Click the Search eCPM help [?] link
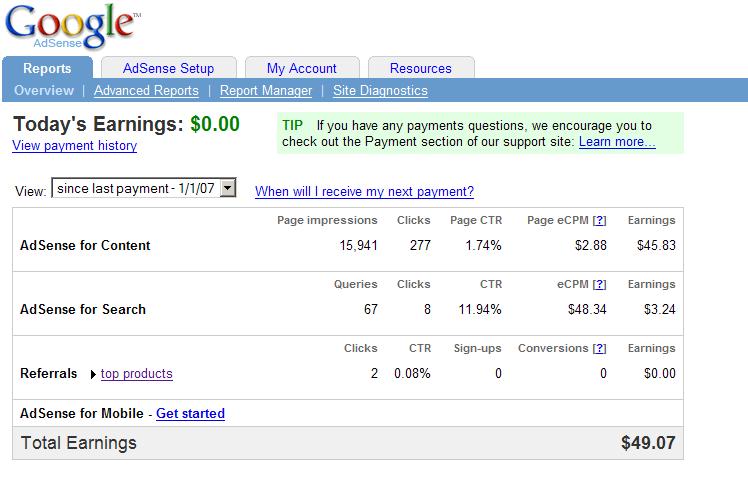The height and width of the screenshot is (480, 748). coord(599,284)
